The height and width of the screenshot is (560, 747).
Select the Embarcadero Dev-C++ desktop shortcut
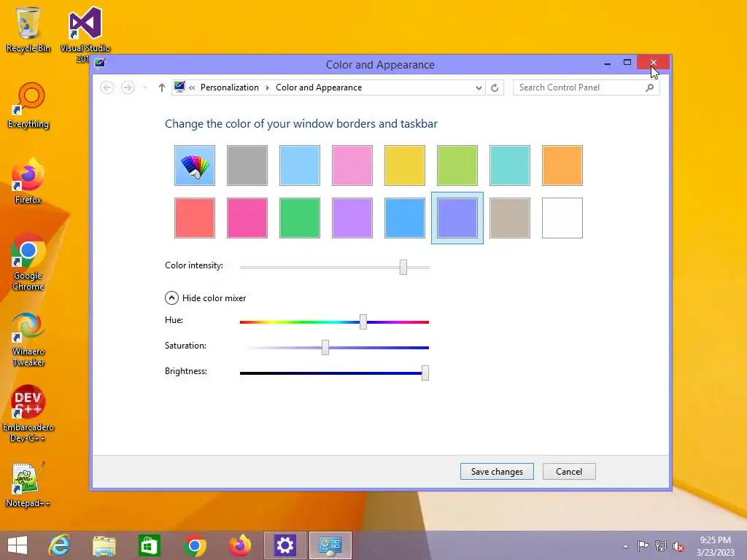coord(28,414)
